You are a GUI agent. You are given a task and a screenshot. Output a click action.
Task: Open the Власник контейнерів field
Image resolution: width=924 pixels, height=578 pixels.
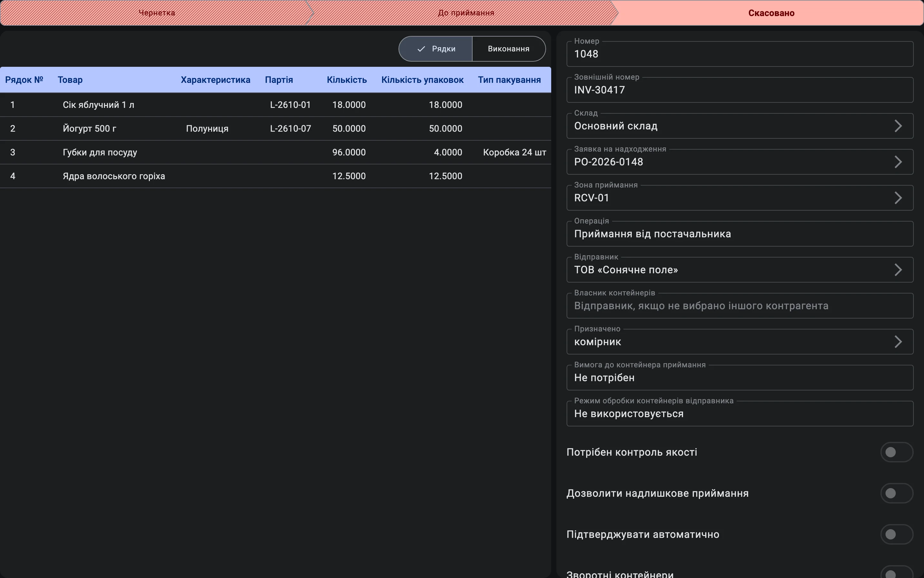click(x=740, y=305)
